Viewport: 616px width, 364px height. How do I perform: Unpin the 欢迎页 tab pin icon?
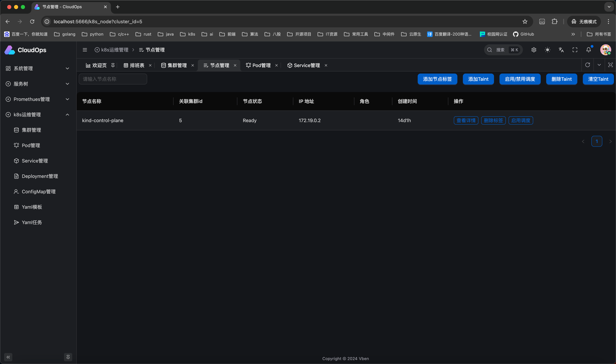coord(113,65)
